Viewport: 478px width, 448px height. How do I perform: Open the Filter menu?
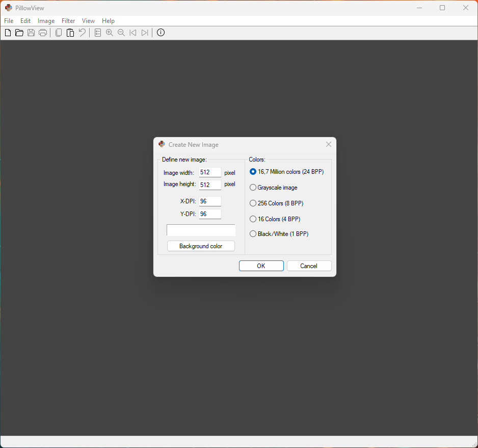pos(68,21)
